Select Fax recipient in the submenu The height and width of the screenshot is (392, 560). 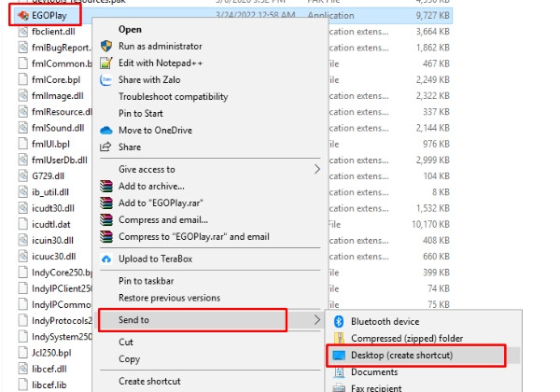[x=376, y=387]
